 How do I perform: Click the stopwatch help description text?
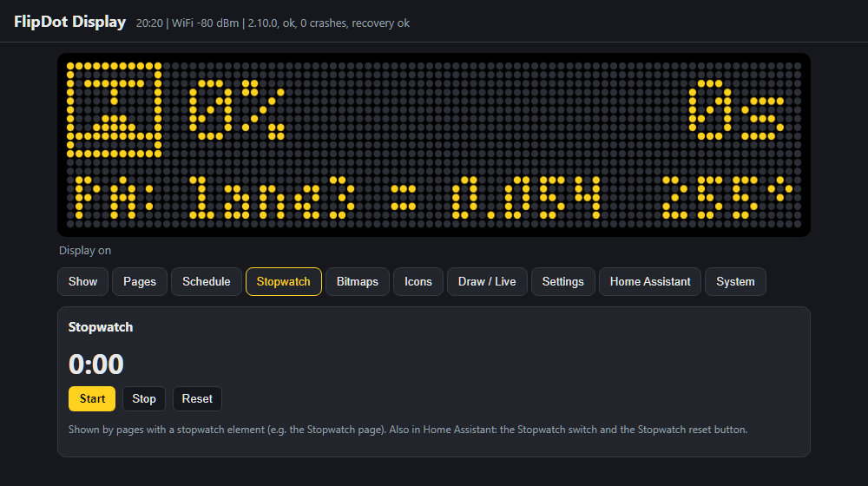[x=408, y=430]
